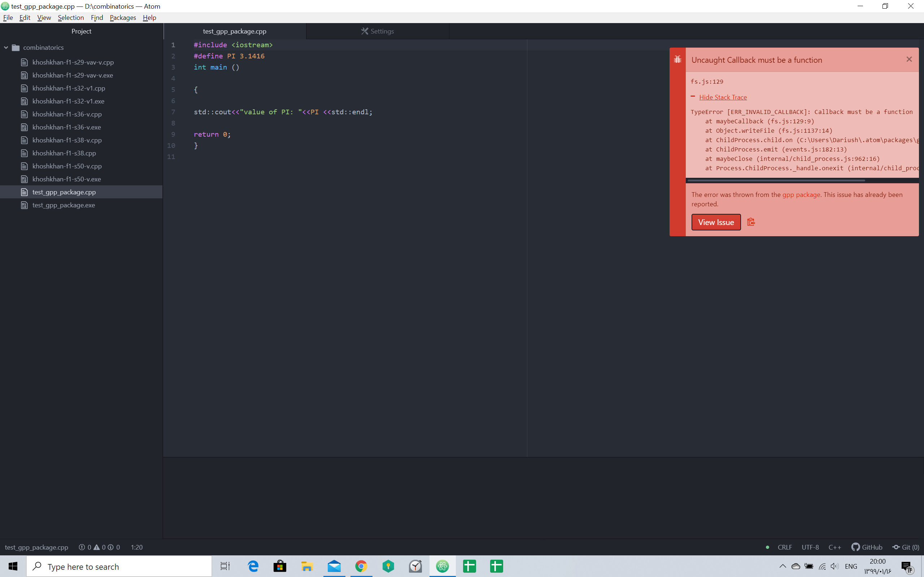Image resolution: width=924 pixels, height=577 pixels.
Task: Hide the stack trace in the error panel
Action: (723, 97)
